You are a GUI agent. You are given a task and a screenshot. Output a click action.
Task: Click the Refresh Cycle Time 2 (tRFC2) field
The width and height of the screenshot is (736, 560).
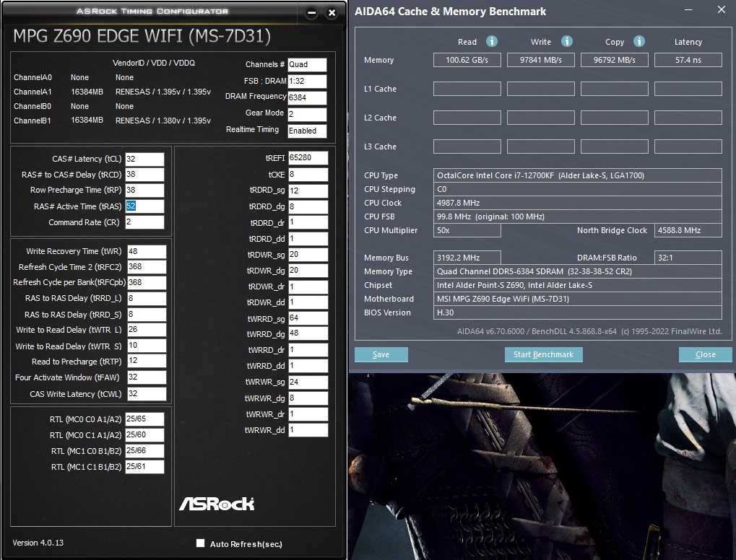point(147,267)
